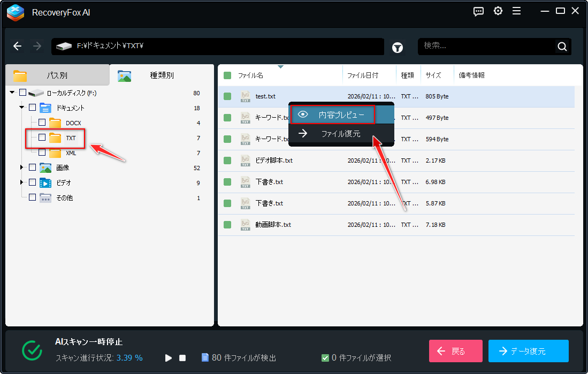Click into the 検索 search field

(x=484, y=46)
